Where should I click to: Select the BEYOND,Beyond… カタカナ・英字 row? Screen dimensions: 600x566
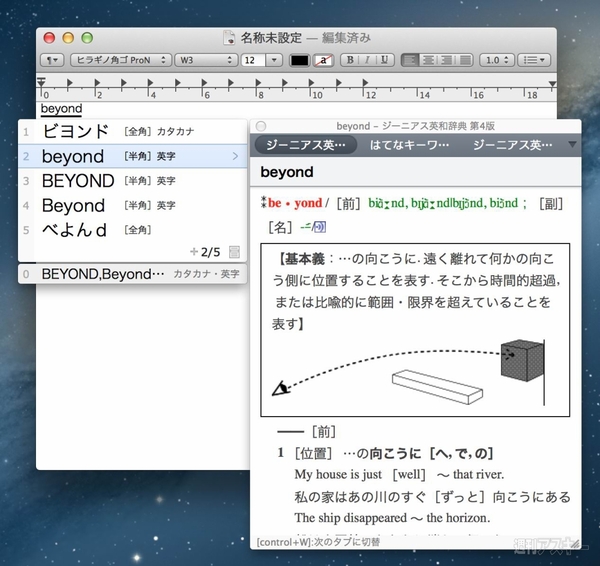point(133,274)
